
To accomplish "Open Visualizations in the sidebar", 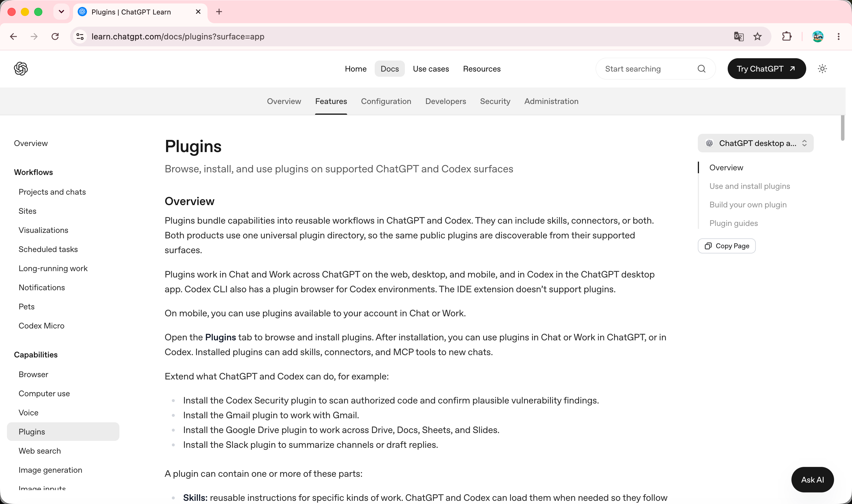I will 43,230.
